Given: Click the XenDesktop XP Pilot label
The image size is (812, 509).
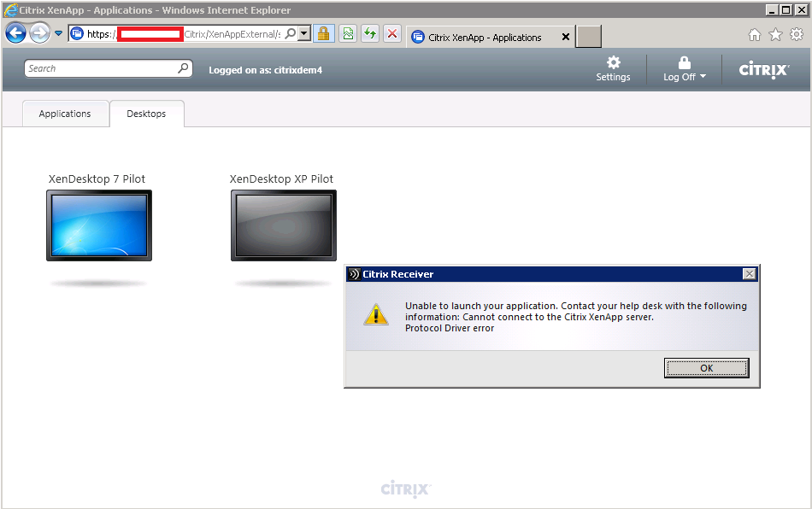Looking at the screenshot, I should [x=281, y=179].
